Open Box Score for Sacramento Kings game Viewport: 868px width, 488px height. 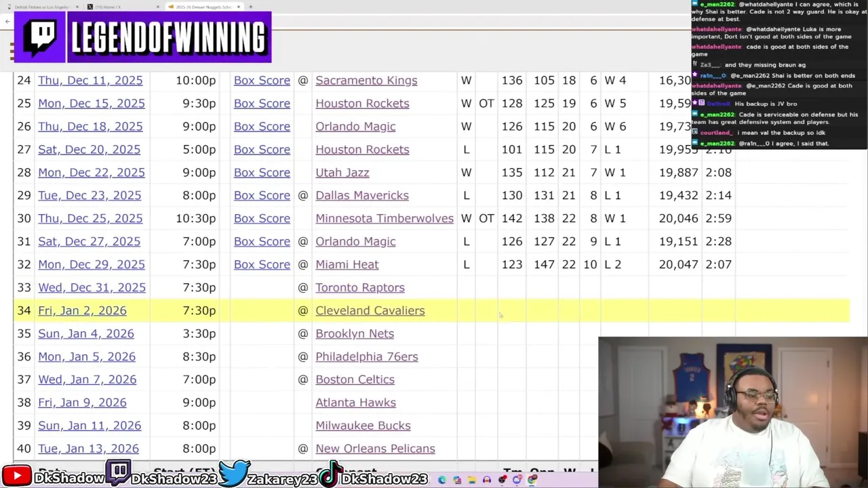[262, 81]
